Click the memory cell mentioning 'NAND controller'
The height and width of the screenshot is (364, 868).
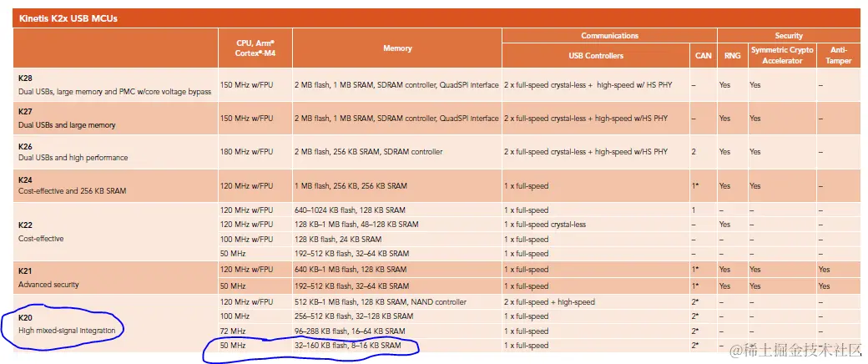tap(381, 302)
